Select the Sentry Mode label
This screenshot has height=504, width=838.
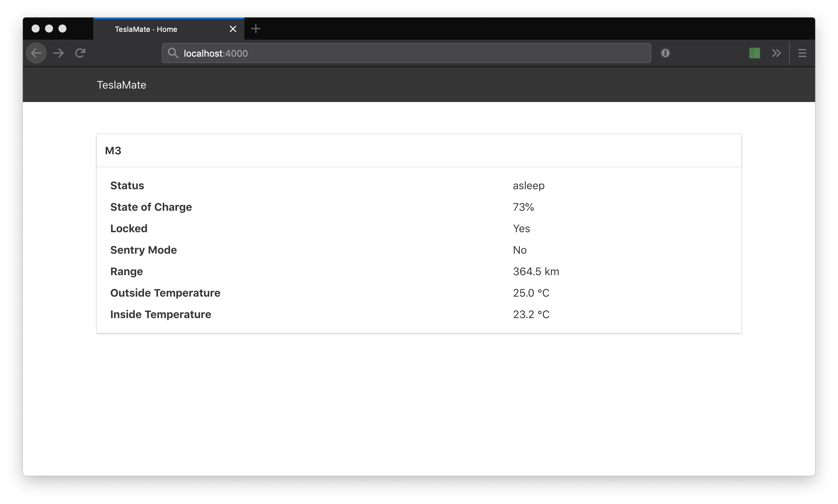[x=143, y=250]
